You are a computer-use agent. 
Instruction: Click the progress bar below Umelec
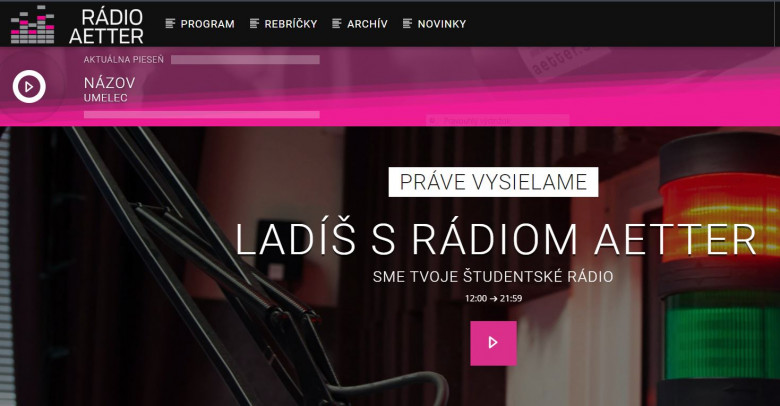201,115
